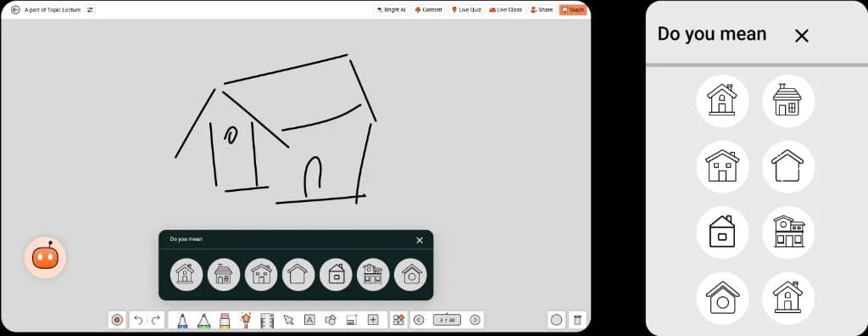
Task: Select square-window house in right panel
Action: pos(722,232)
